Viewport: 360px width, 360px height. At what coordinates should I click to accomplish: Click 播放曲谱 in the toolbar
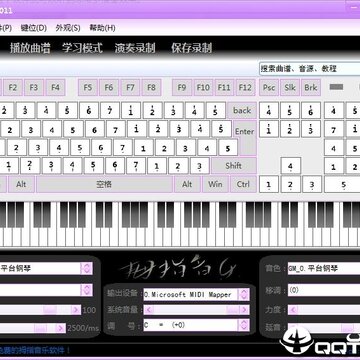coord(30,48)
